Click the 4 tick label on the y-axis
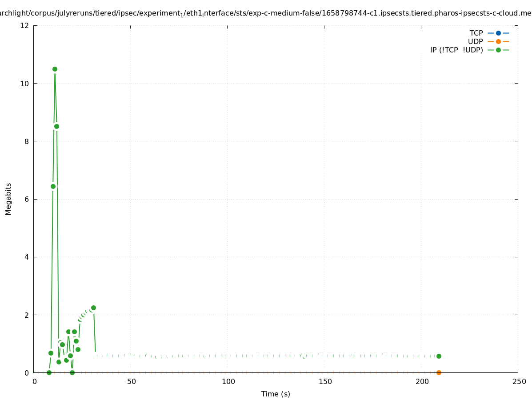The height and width of the screenshot is (400, 532). (27, 257)
